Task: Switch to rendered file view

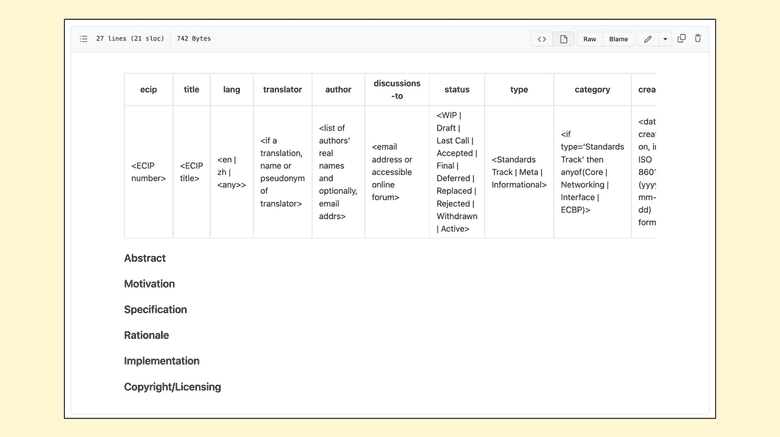Action: [564, 39]
